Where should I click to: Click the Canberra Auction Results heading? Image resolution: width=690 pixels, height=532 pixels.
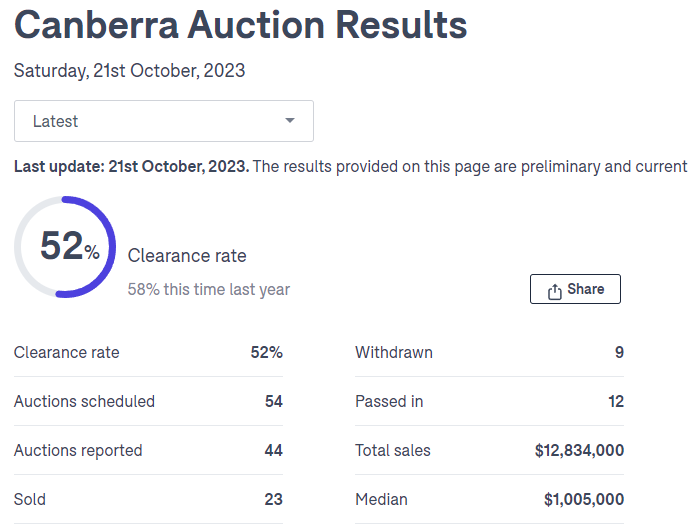tap(241, 26)
